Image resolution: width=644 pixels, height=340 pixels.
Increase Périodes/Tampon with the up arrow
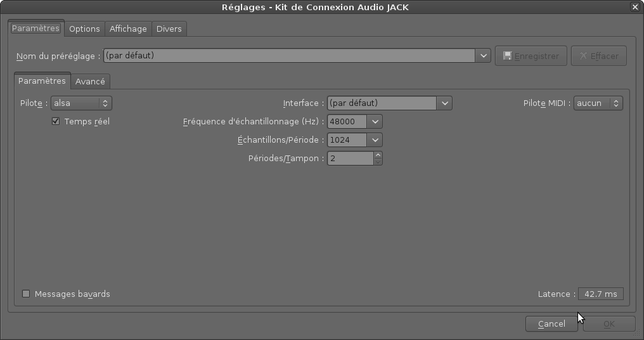[x=378, y=155]
